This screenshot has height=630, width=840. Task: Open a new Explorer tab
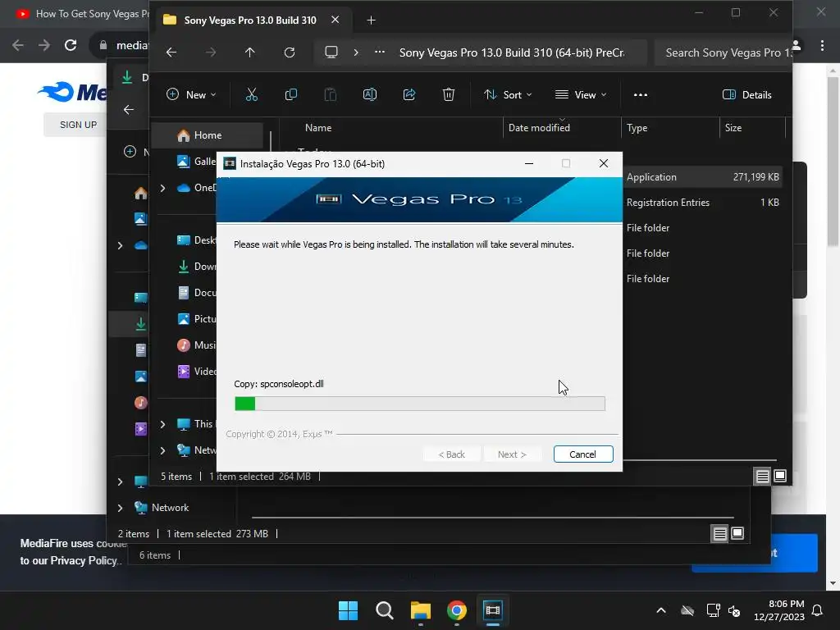371,21
